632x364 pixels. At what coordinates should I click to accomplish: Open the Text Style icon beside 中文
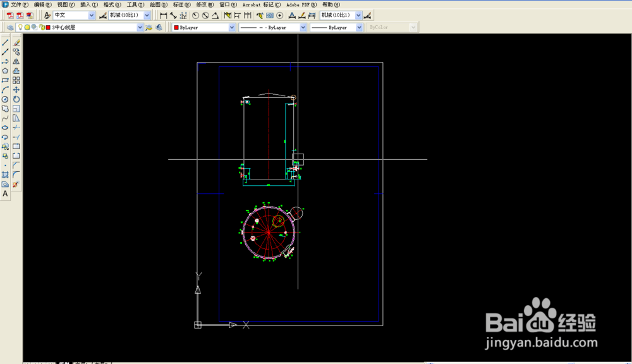point(47,15)
